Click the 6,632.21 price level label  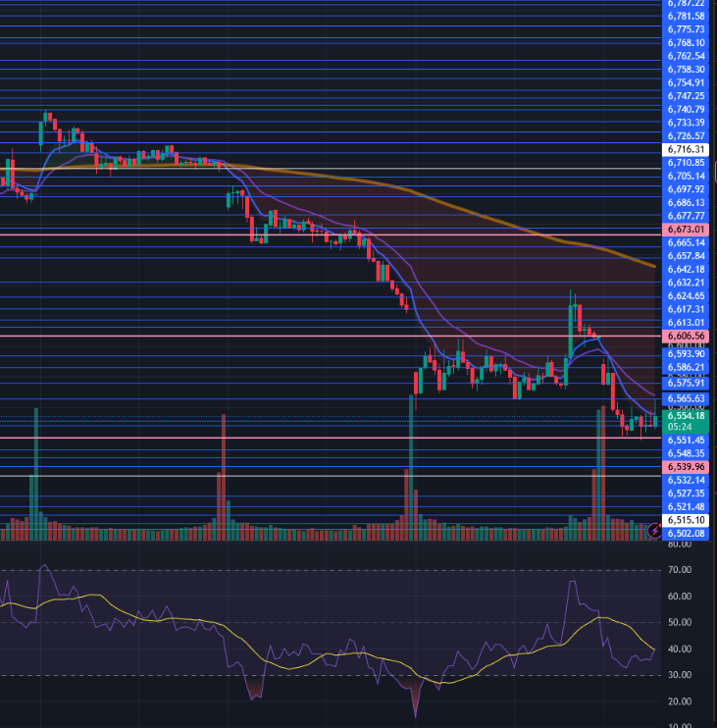click(686, 283)
